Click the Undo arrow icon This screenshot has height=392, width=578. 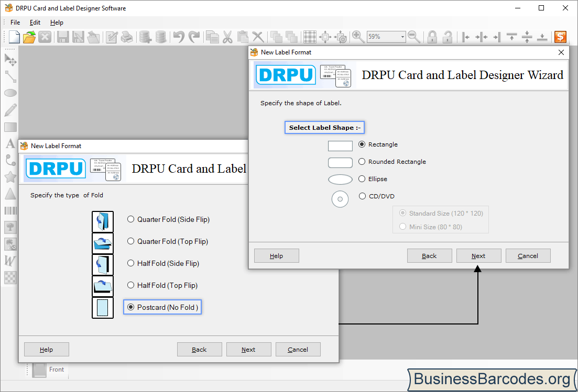[x=179, y=37]
